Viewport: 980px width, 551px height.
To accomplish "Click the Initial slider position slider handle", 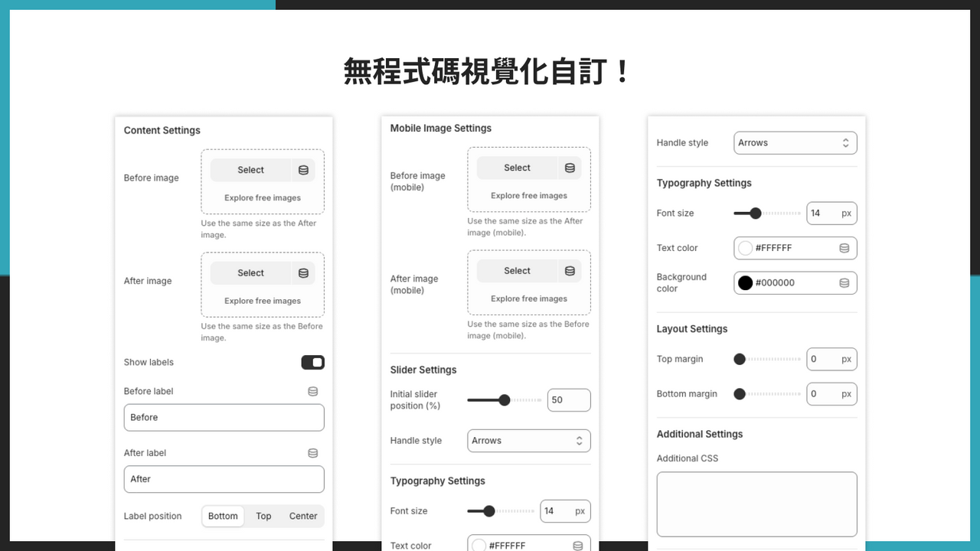I will click(504, 400).
